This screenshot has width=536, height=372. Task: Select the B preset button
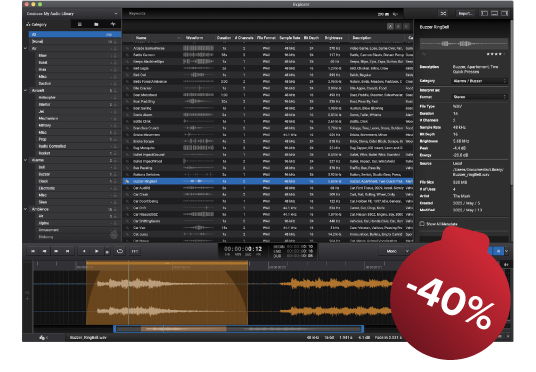tap(398, 26)
